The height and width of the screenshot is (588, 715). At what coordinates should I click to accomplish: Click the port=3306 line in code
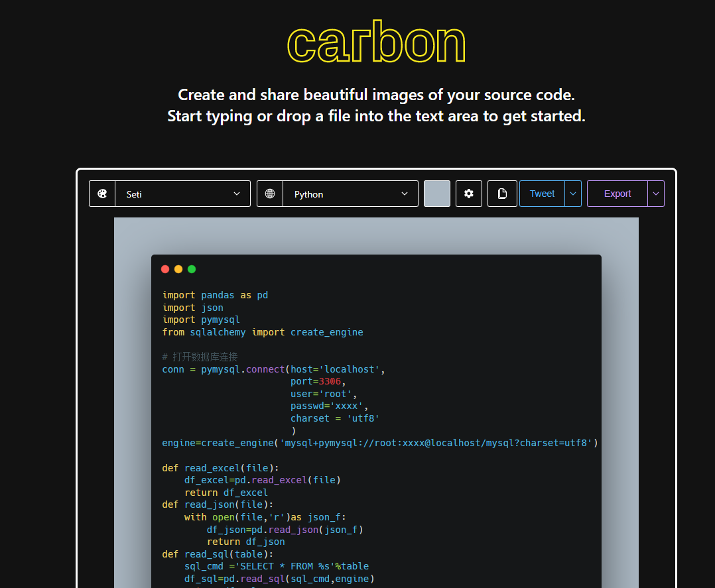[x=318, y=382]
